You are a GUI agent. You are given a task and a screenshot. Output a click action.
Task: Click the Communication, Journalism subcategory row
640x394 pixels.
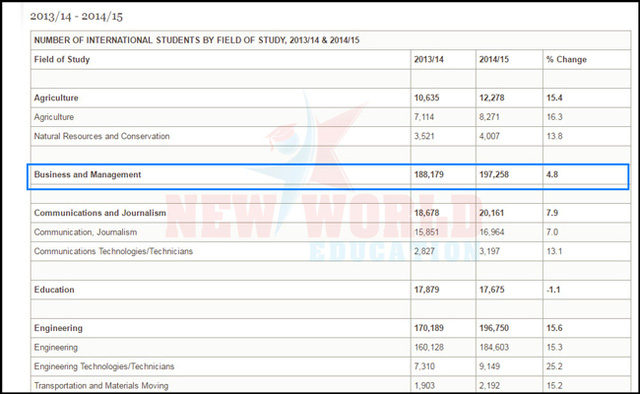[330, 232]
